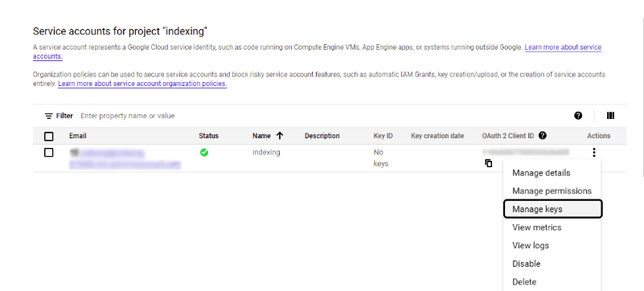
Task: Click the indexing name cell
Action: pyautogui.click(x=266, y=152)
